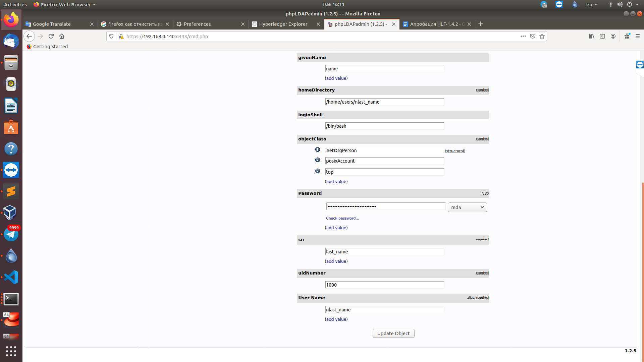Bookmark this page with star icon

click(542, 36)
